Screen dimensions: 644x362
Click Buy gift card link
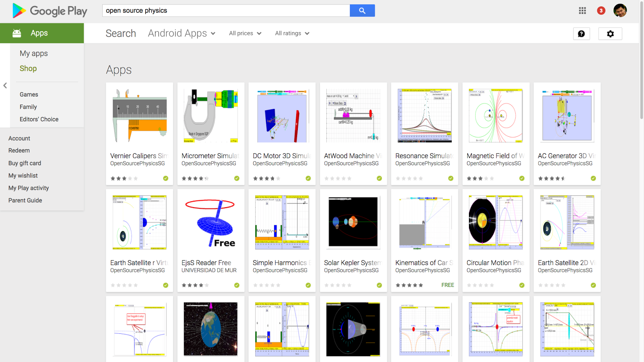pyautogui.click(x=25, y=163)
